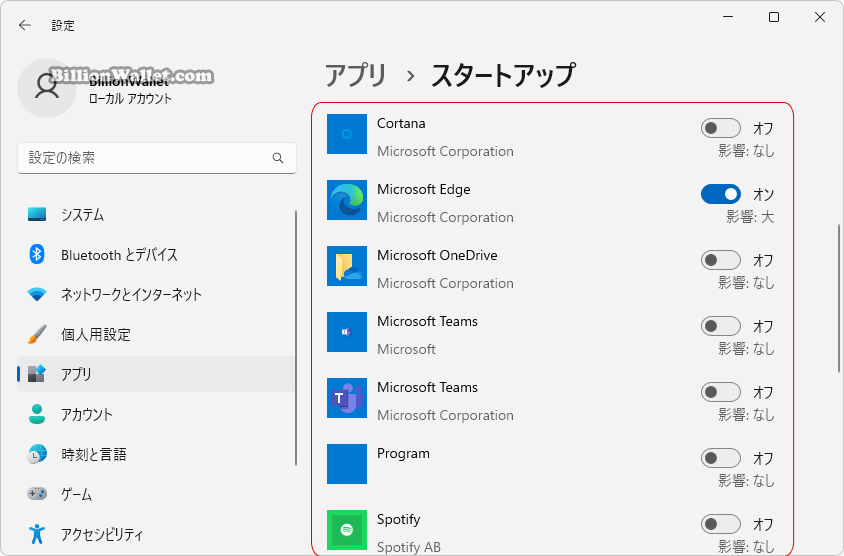Switch on the Spotify startup toggle

[720, 524]
